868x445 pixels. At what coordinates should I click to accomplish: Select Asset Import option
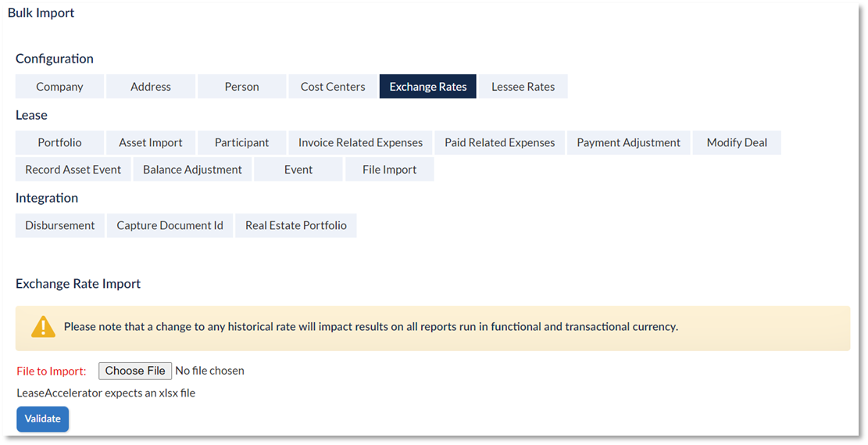point(151,142)
